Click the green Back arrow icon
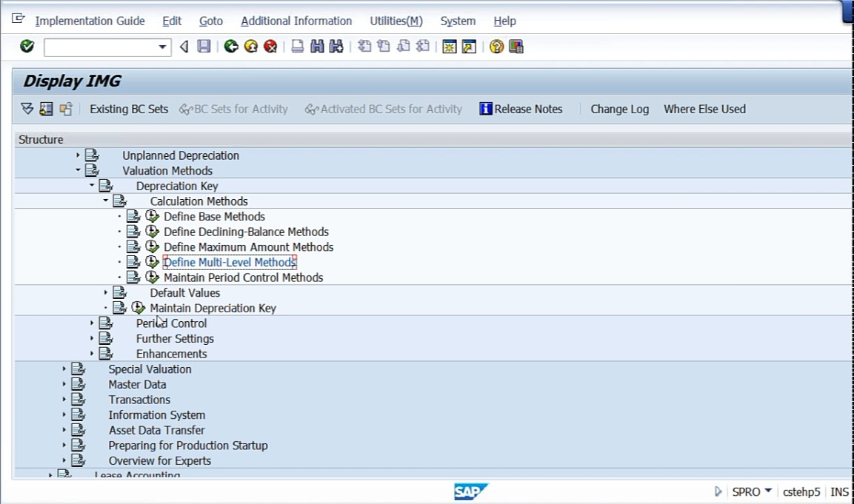Screen dimensions: 854x504 click(231, 47)
